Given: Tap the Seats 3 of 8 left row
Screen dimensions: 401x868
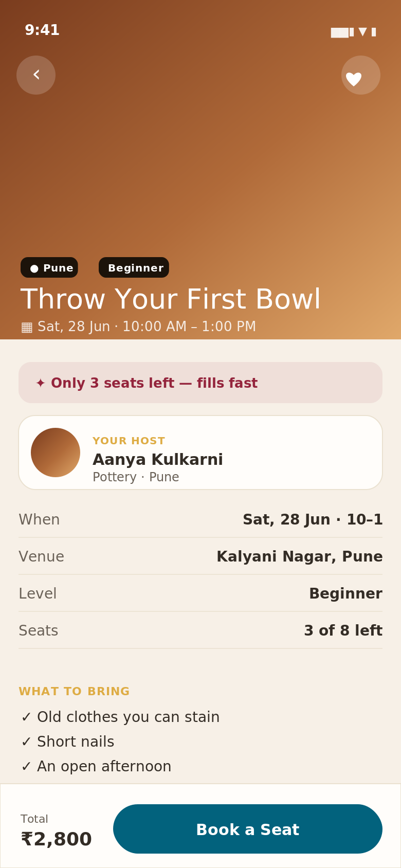Looking at the screenshot, I should pyautogui.click(x=200, y=630).
